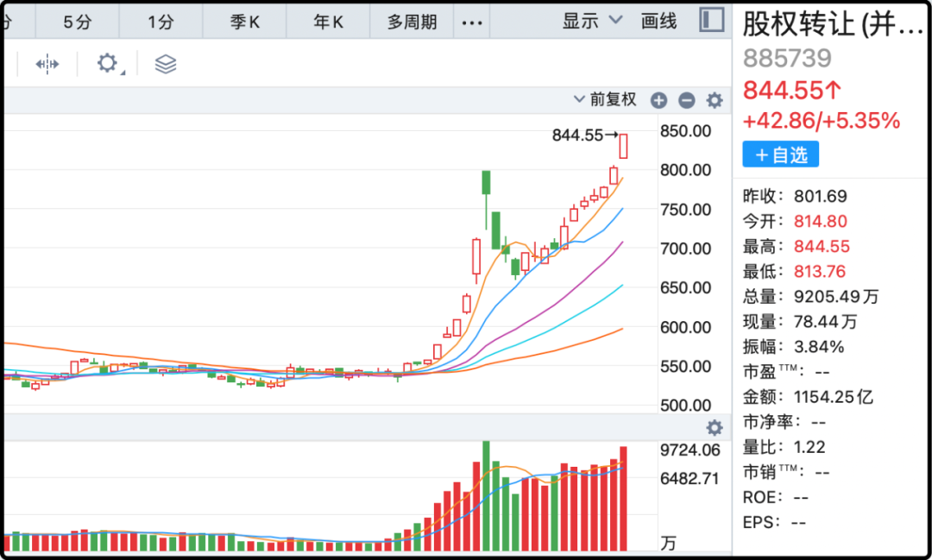Viewport: 932px width, 560px height.
Task: Click the stacked layers overlay icon
Action: 165,64
